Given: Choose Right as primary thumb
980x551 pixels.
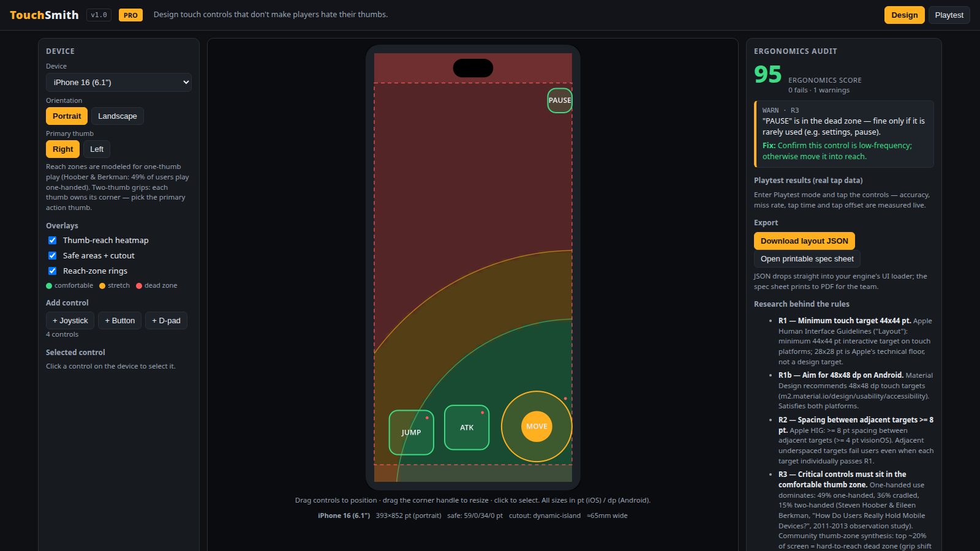Looking at the screenshot, I should point(62,149).
